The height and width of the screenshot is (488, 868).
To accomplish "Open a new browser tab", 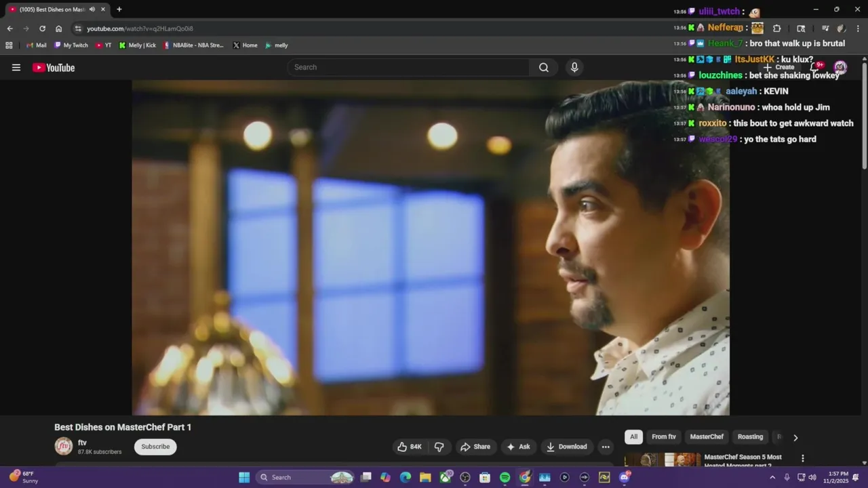I will [119, 9].
